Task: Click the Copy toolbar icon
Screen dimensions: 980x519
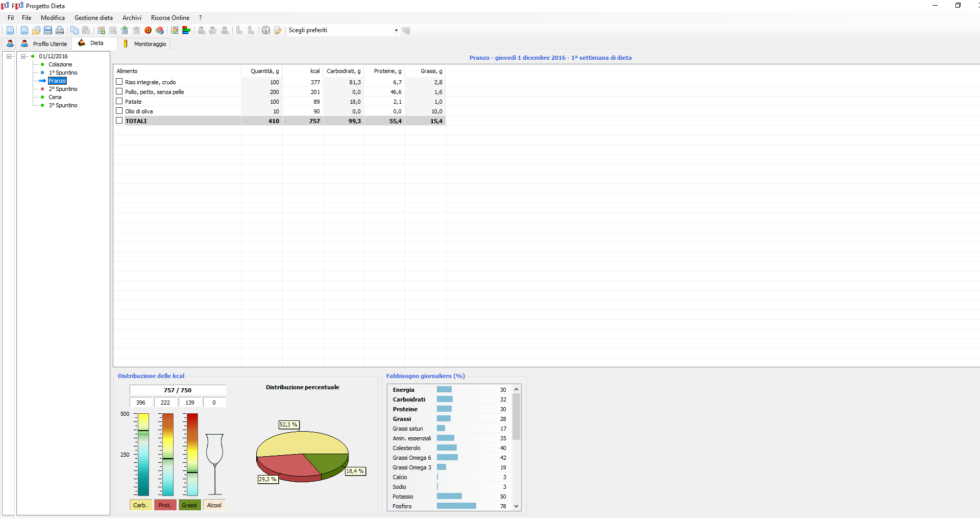Action: [75, 31]
